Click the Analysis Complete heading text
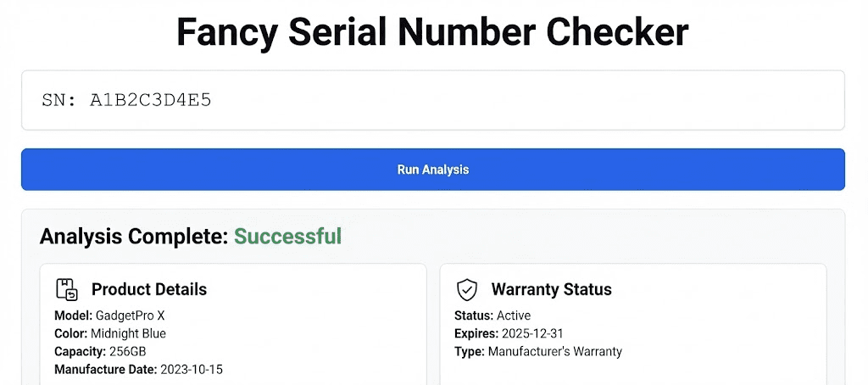The height and width of the screenshot is (385, 868). pos(134,236)
